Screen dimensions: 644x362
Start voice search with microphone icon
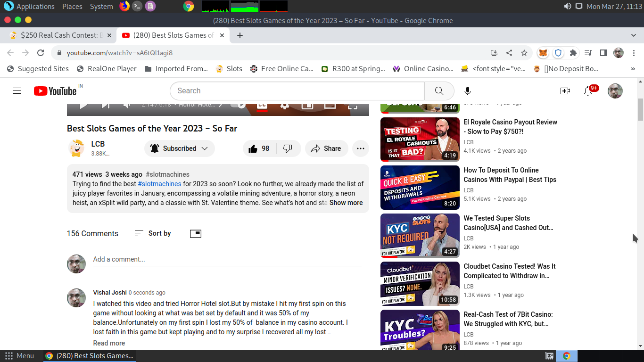point(467,91)
